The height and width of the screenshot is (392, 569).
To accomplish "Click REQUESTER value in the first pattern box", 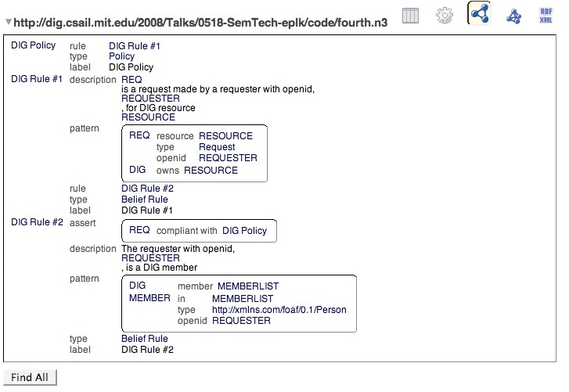I will pyautogui.click(x=228, y=158).
